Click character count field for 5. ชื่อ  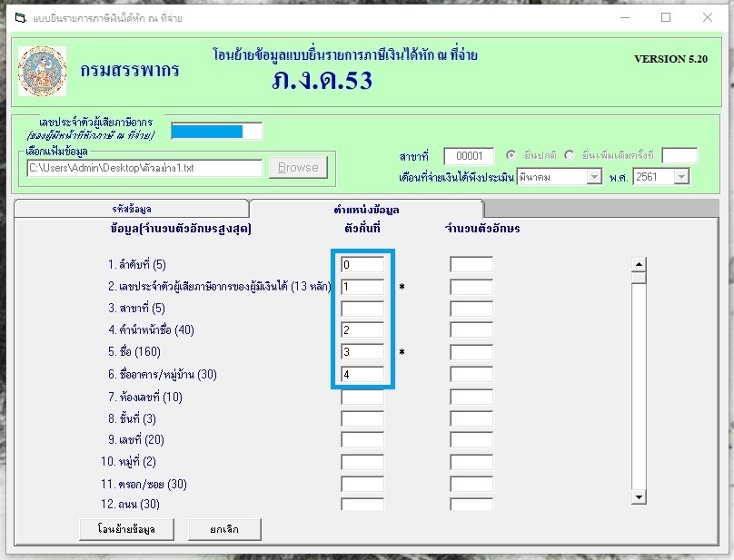[x=471, y=352]
